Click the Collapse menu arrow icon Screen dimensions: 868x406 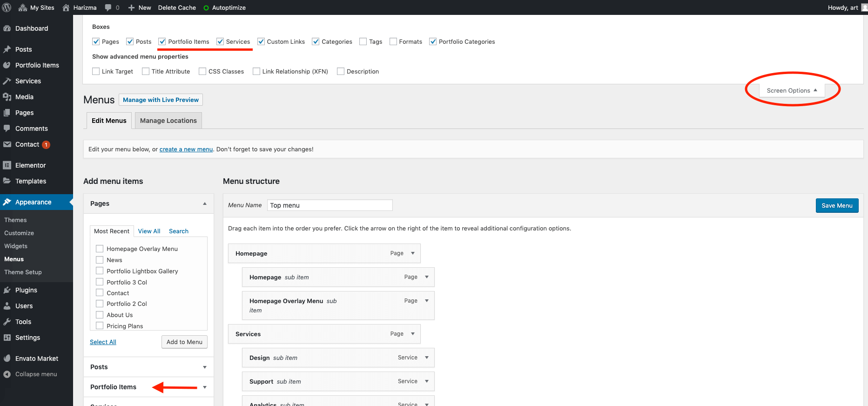7,374
